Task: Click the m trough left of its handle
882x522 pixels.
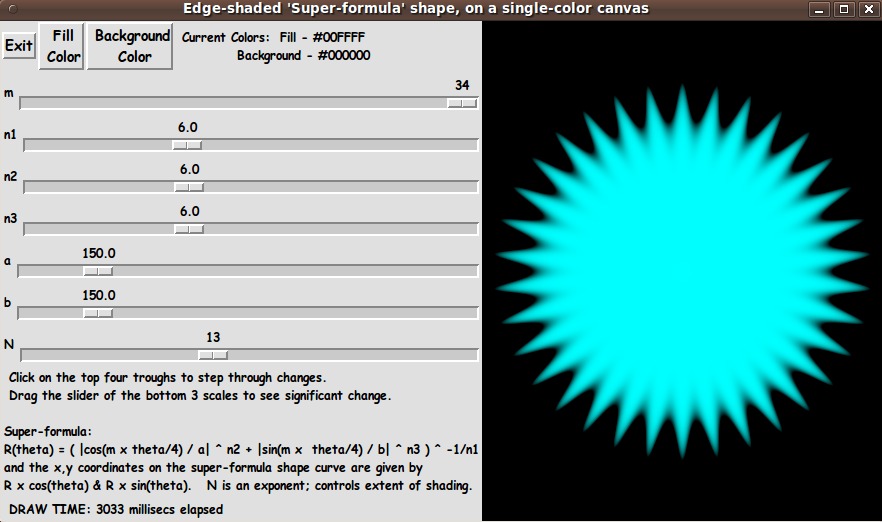Action: [x=230, y=103]
